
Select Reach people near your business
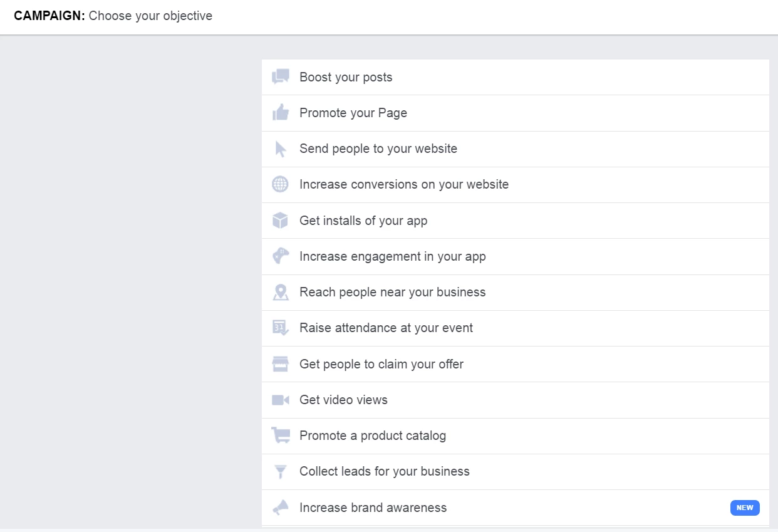tap(393, 292)
